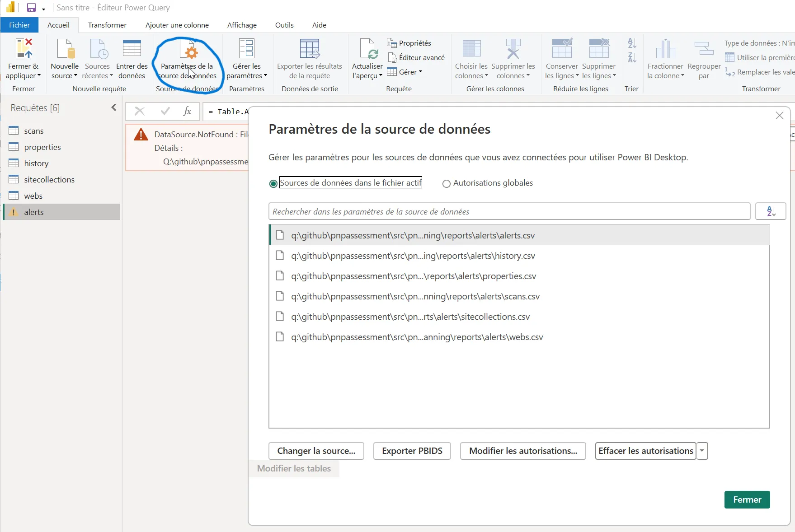Expand the Nouvelle source dropdown
The height and width of the screenshot is (532, 795).
65,76
